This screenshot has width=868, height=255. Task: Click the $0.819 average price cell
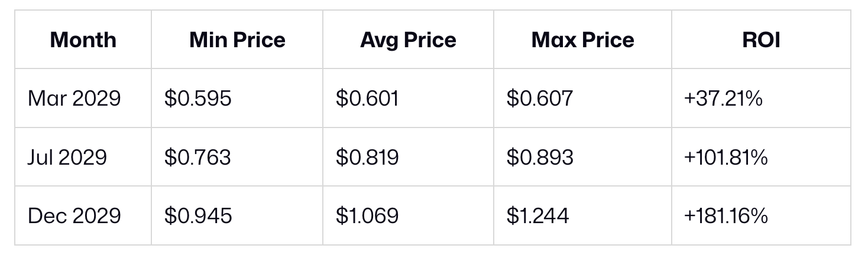point(367,157)
